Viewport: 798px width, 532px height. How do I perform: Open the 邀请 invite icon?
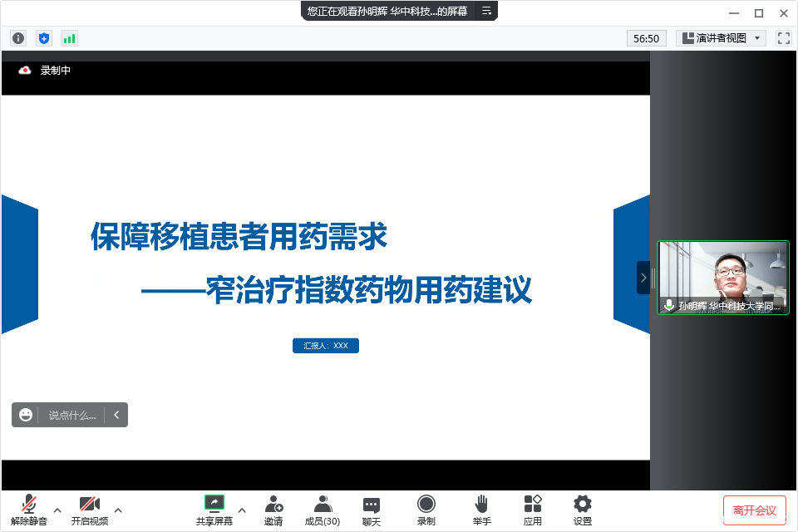273,510
